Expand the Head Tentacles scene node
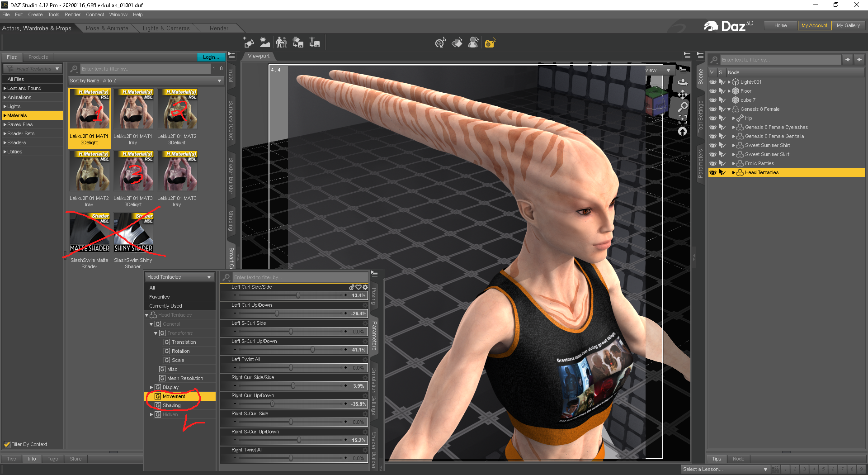The width and height of the screenshot is (868, 475). click(733, 172)
